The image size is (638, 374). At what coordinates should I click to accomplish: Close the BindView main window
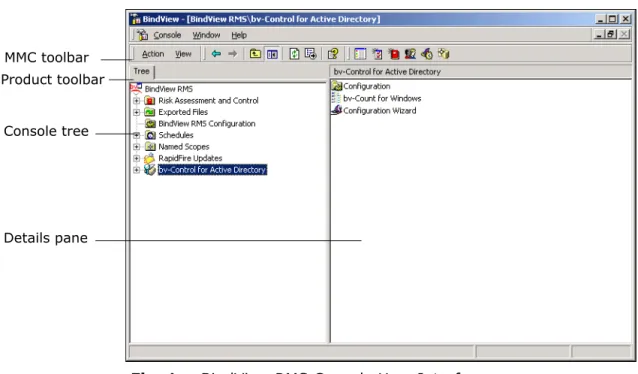[x=626, y=19]
